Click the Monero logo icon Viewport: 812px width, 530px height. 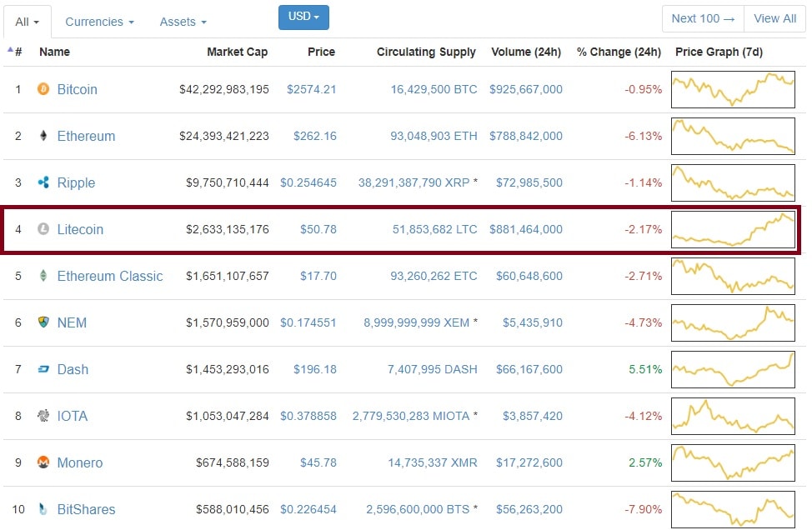tap(43, 462)
